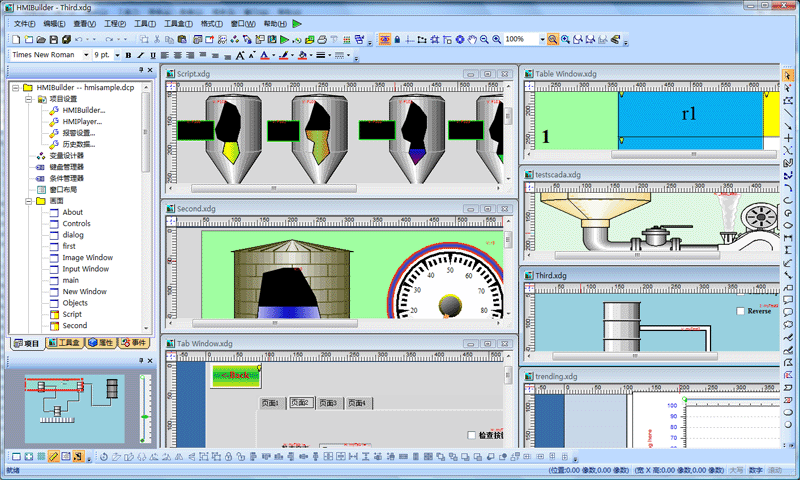Click the green Run arrow in menu bar
800x480 pixels.
(x=299, y=22)
